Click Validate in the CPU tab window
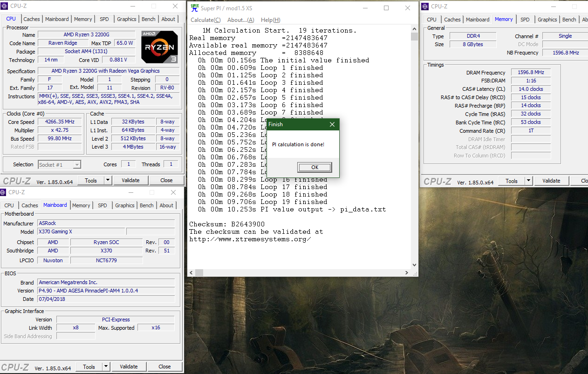Screen dimensions: 588x374 coord(130,180)
